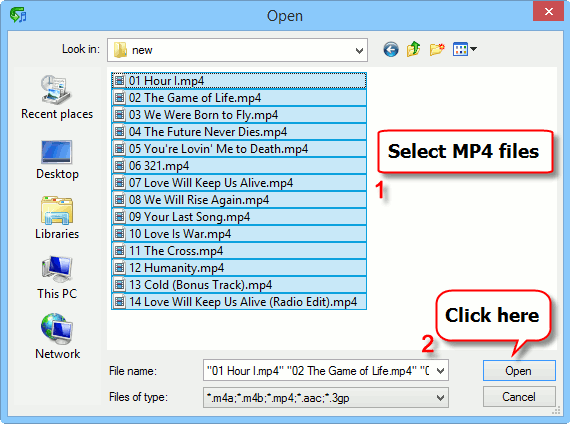
Task: Open Libraries in sidebar
Action: pos(57,217)
